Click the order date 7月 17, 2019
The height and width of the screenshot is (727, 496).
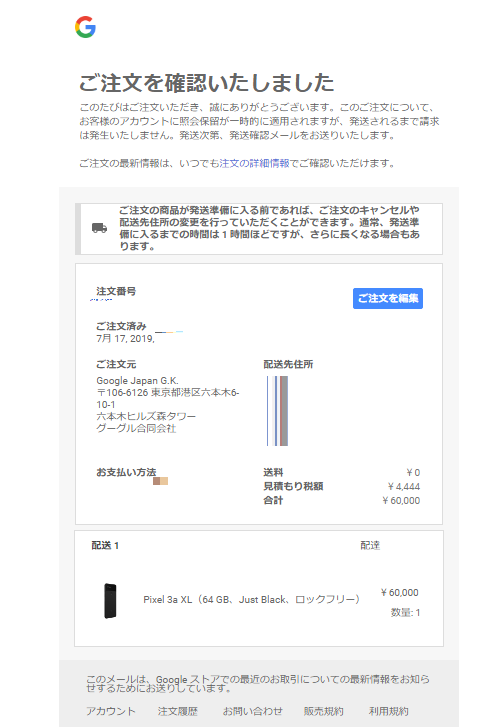point(125,338)
